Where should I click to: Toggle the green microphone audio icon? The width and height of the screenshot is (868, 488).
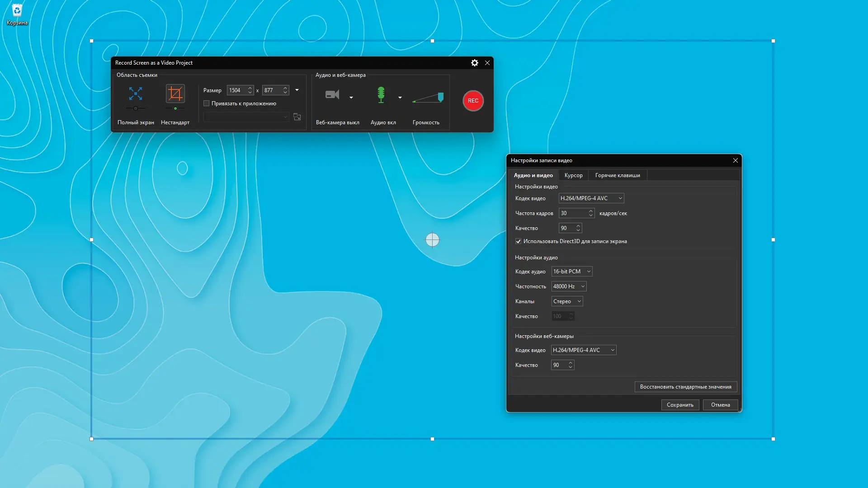click(x=381, y=94)
